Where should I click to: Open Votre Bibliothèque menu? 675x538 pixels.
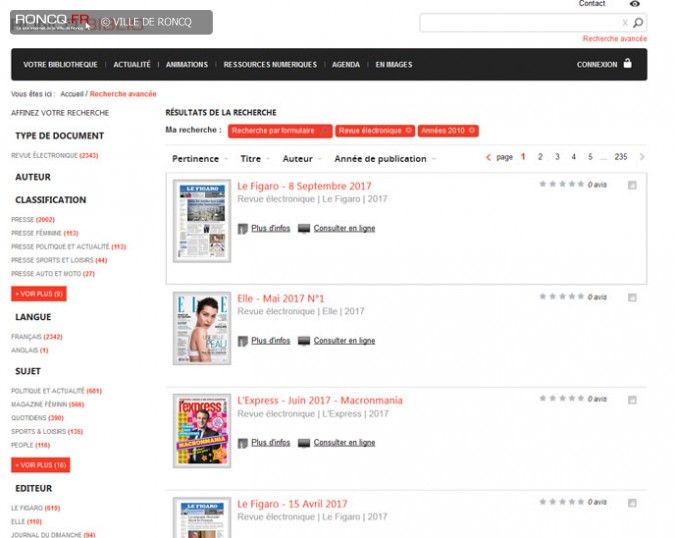coord(60,65)
